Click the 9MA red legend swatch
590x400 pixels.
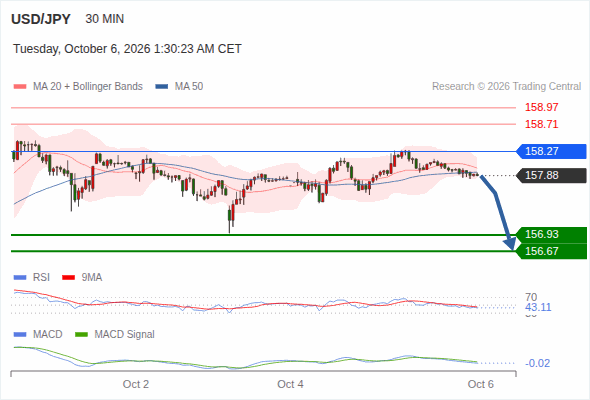[68, 278]
